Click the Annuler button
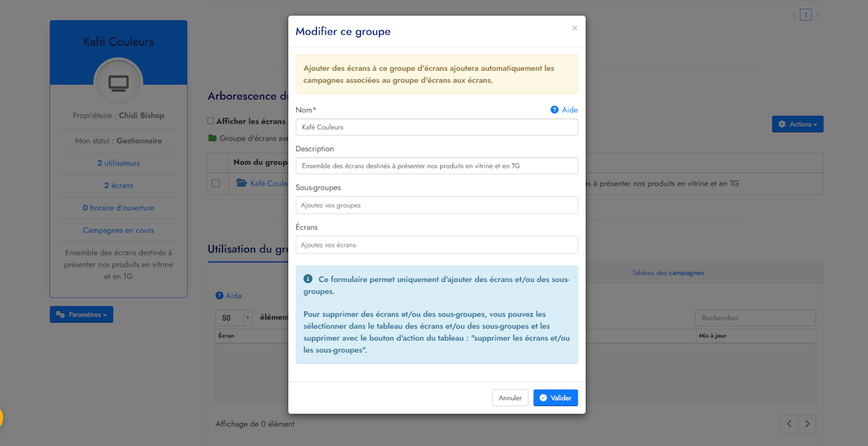Screen dimensions: 868x446 click(510, 398)
